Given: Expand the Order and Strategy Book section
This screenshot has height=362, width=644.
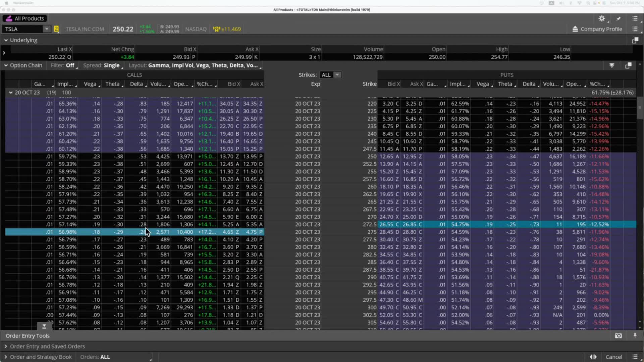Looking at the screenshot, I should [6, 357].
